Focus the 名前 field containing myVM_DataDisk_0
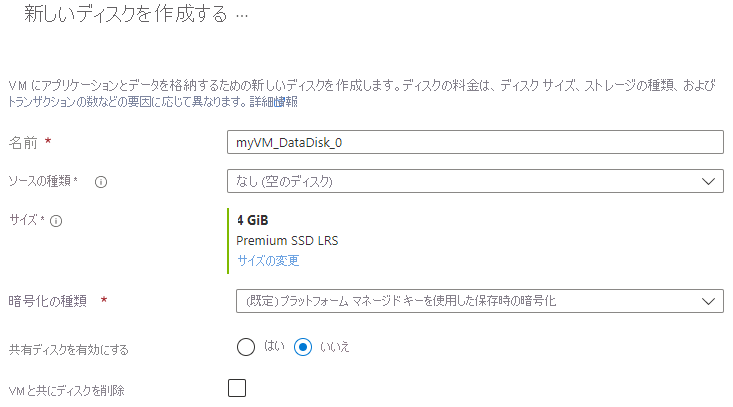The image size is (733, 407). (x=475, y=142)
